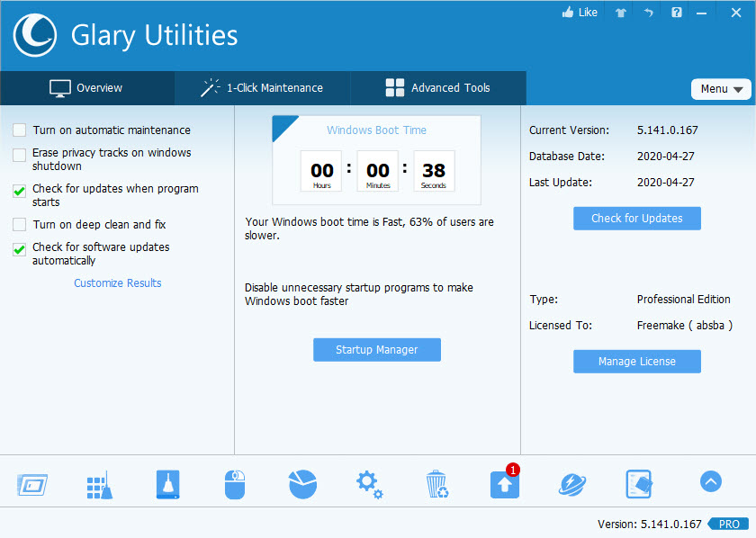The image size is (756, 538).
Task: Click the 00 Hours counter box
Action: pyautogui.click(x=321, y=171)
